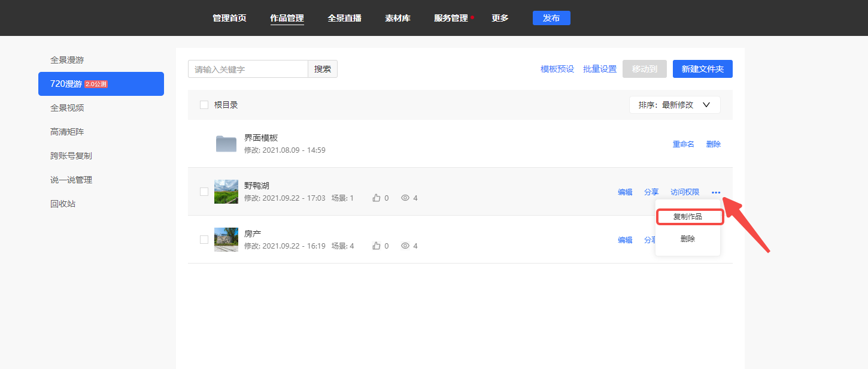868x369 pixels.
Task: Open the three-dot more menu for 野鸭湖
Action: pos(716,192)
